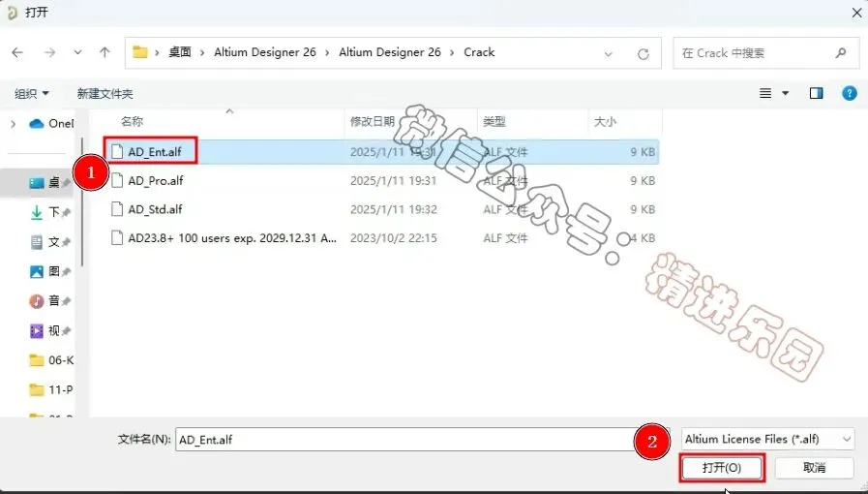Open the 11-P folder in sidebar
This screenshot has height=494, width=868.
[51, 389]
